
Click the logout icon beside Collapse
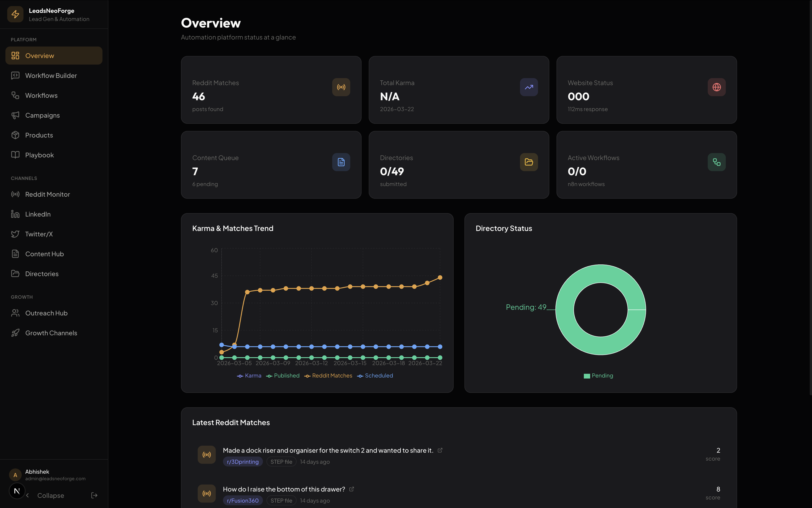pos(94,495)
